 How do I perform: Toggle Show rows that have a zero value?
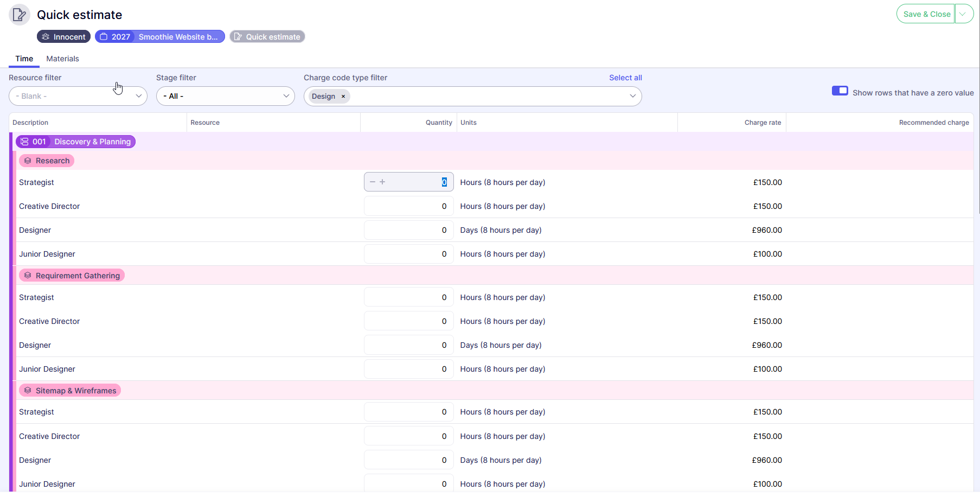[840, 91]
